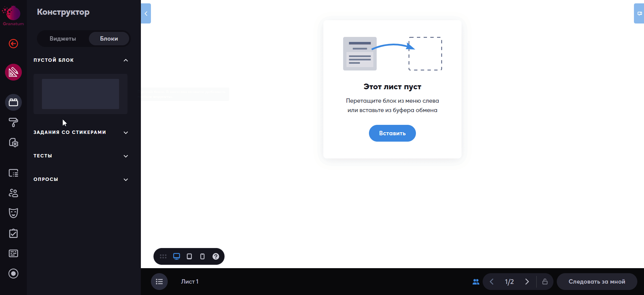Switch to desktop view mode
The width and height of the screenshot is (644, 295).
click(x=176, y=256)
